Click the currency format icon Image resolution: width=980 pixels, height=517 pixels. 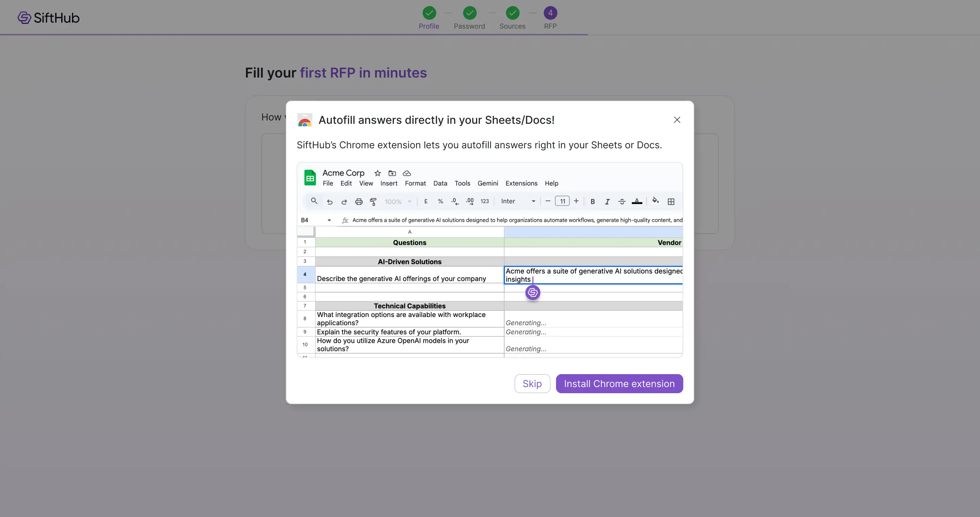click(426, 201)
